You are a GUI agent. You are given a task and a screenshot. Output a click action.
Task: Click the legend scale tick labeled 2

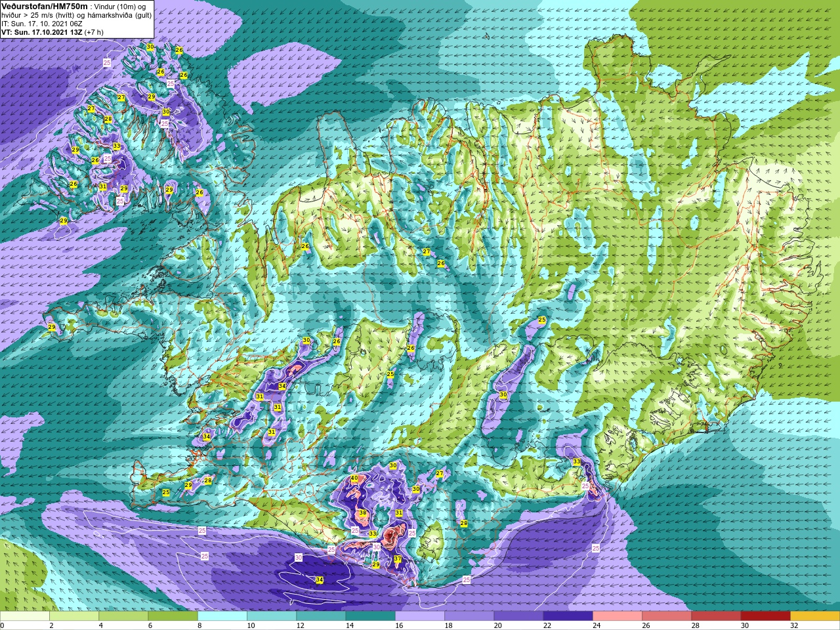coord(51,625)
